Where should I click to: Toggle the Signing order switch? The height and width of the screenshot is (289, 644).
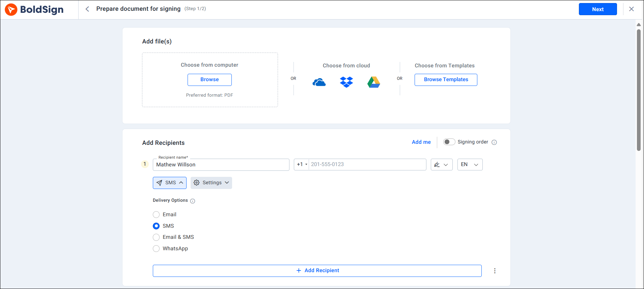click(449, 142)
